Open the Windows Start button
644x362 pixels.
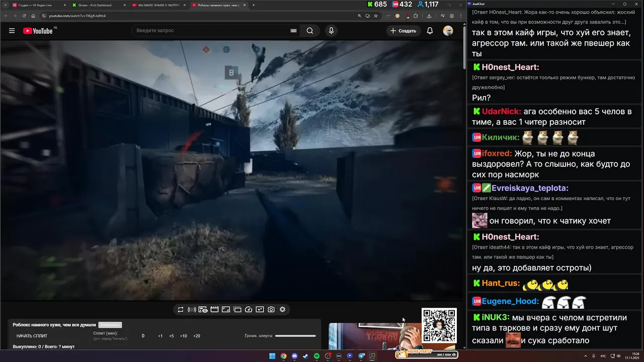[272, 356]
